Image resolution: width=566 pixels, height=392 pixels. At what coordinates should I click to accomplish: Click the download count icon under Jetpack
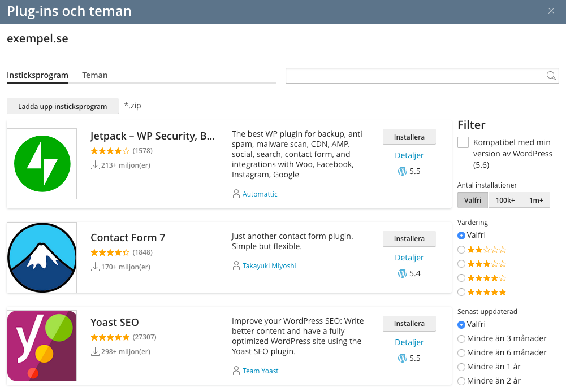[95, 165]
